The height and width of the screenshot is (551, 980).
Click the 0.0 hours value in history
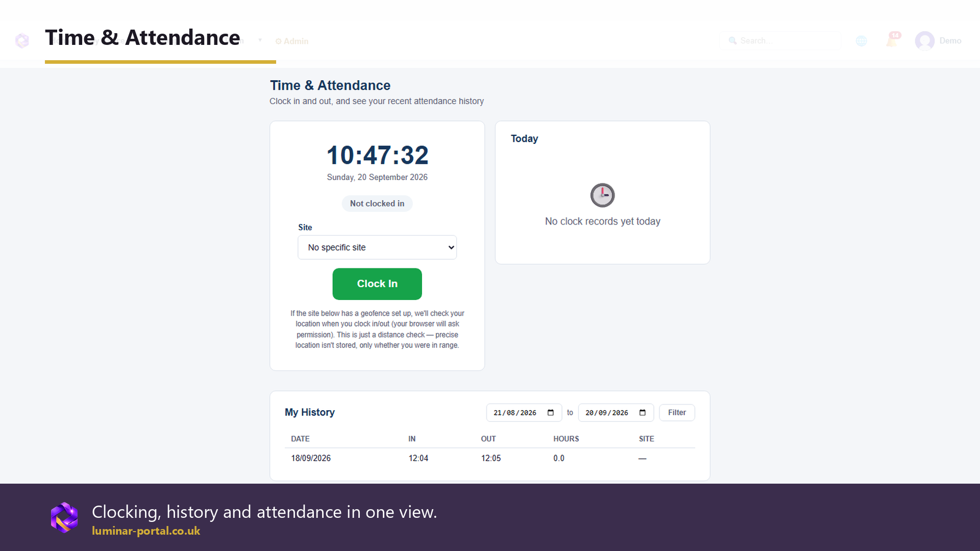559,458
